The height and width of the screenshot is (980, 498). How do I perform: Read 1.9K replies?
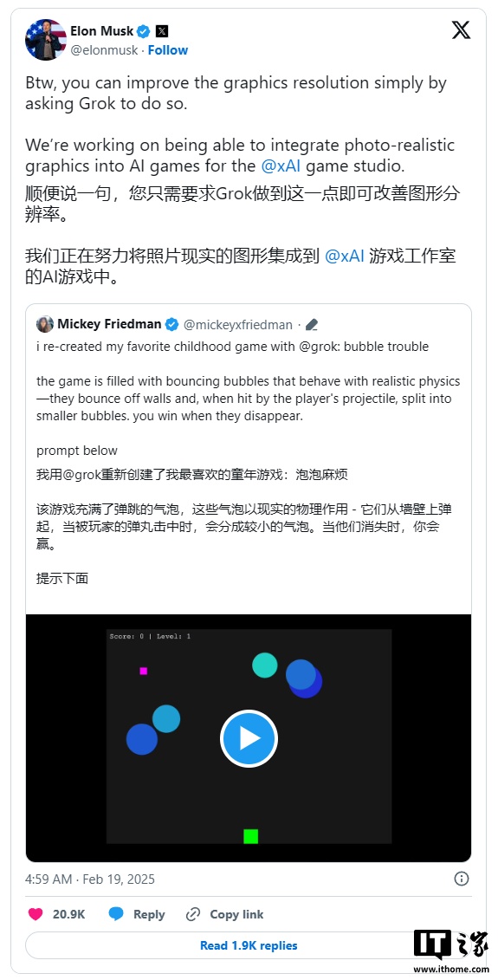(x=249, y=945)
